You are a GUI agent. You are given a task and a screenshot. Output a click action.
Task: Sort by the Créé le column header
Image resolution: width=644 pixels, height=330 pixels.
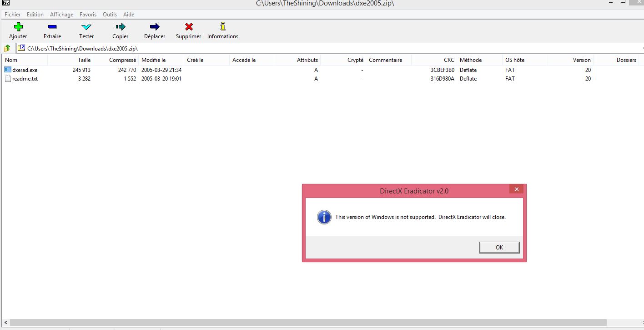207,60
